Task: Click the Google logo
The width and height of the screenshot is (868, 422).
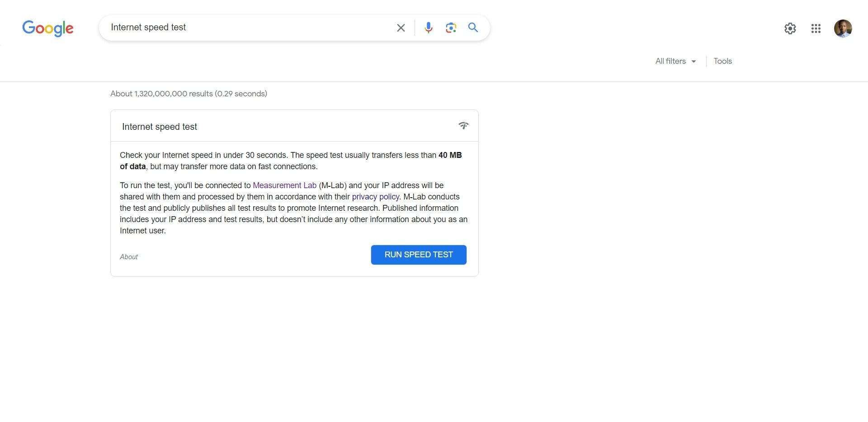Action: point(47,28)
